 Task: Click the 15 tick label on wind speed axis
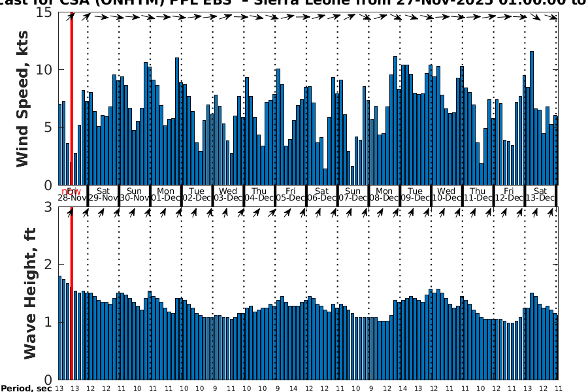(x=44, y=12)
